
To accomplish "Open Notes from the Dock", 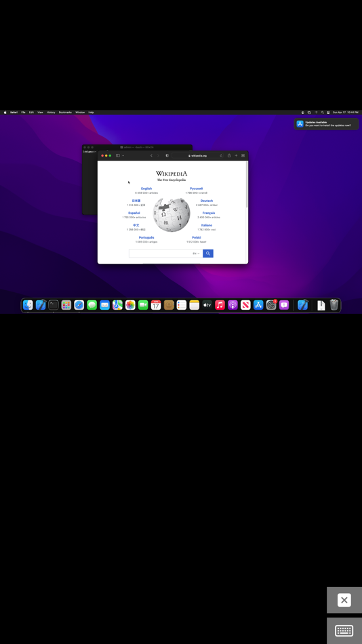I will [x=195, y=305].
